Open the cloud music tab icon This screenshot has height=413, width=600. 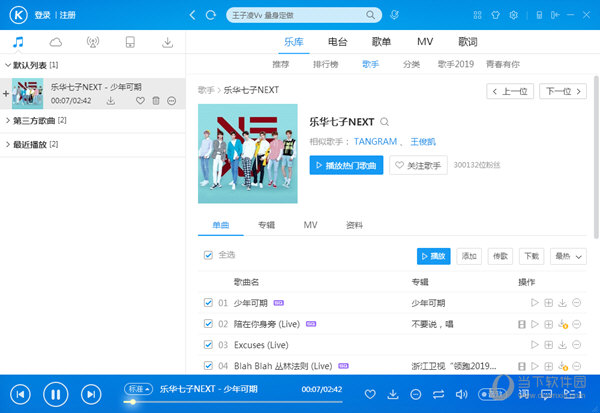pos(56,42)
